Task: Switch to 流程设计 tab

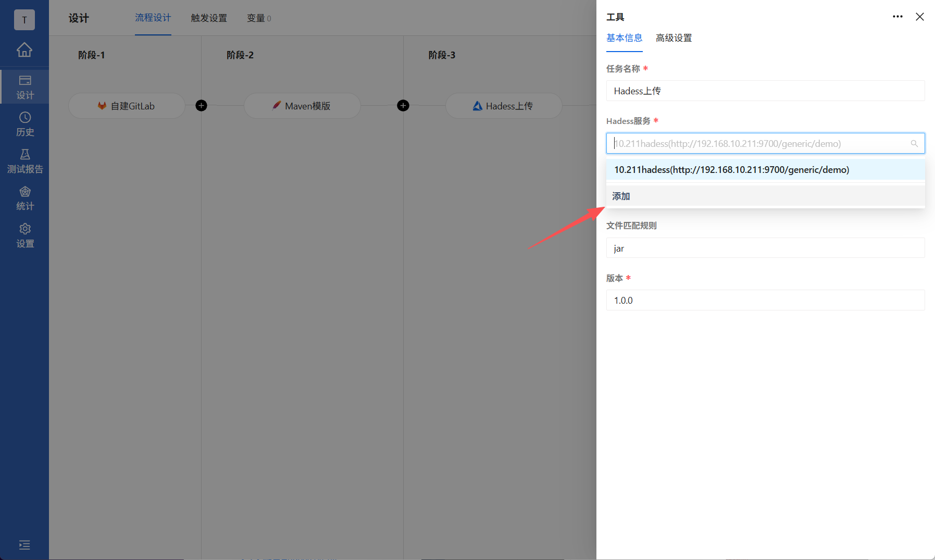Action: click(153, 18)
